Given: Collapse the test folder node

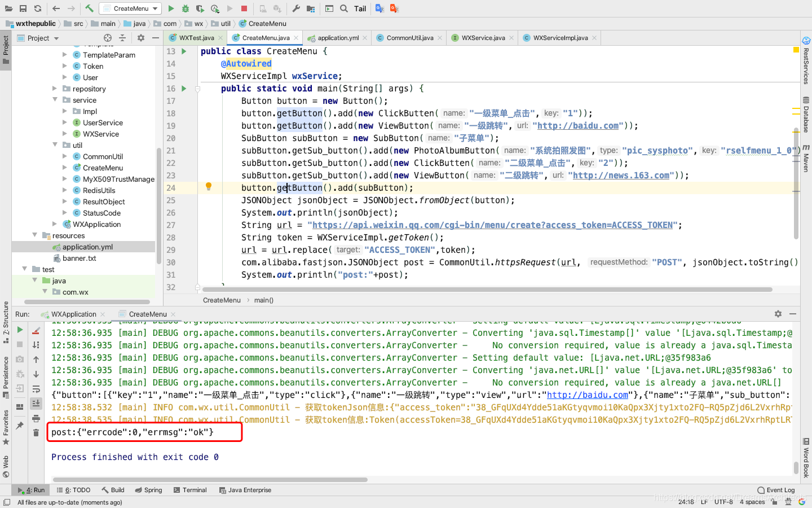Looking at the screenshot, I should 24,269.
